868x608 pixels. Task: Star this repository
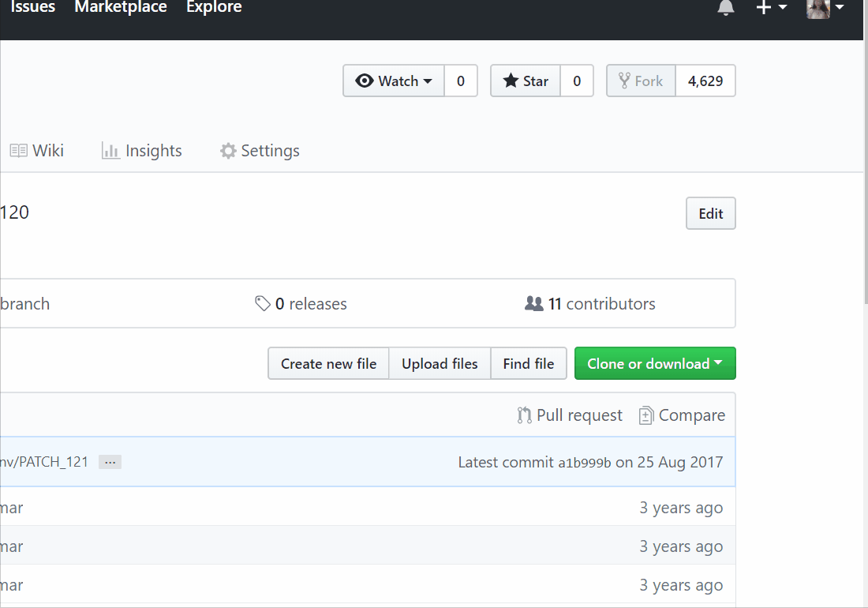pyautogui.click(x=526, y=81)
